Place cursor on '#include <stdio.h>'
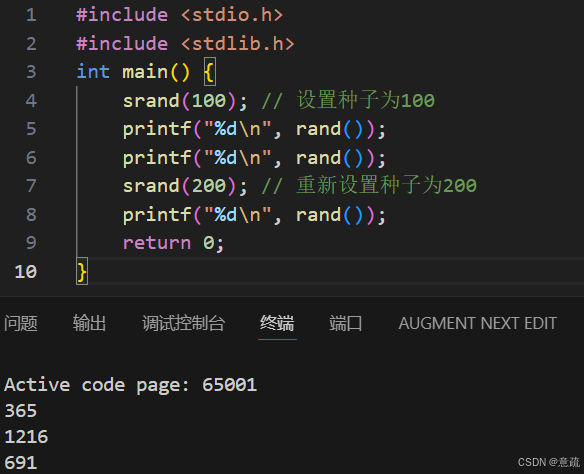 point(180,15)
